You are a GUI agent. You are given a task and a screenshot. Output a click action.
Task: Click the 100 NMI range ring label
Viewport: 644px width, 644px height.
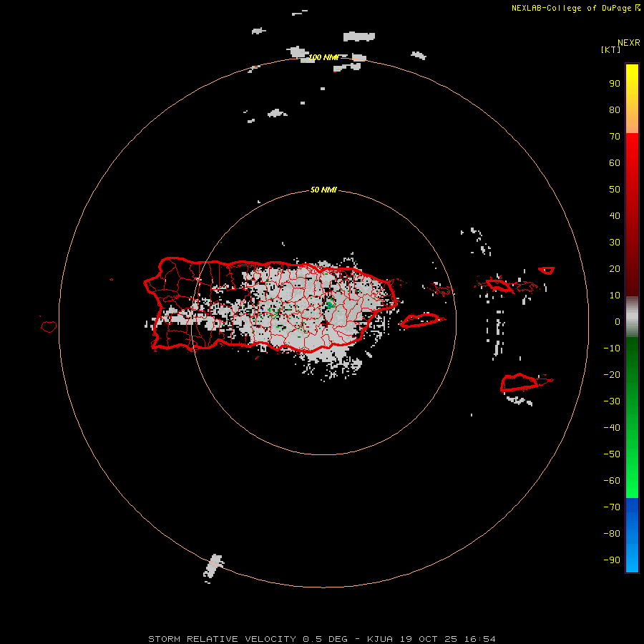[x=323, y=57]
